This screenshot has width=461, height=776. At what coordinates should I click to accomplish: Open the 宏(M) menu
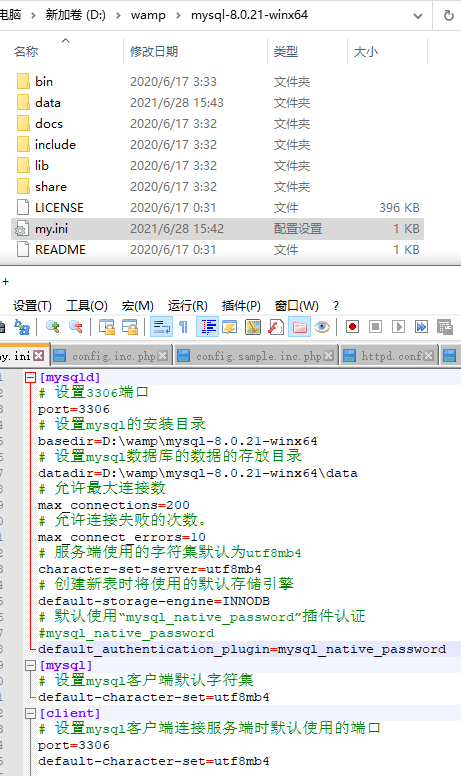138,306
